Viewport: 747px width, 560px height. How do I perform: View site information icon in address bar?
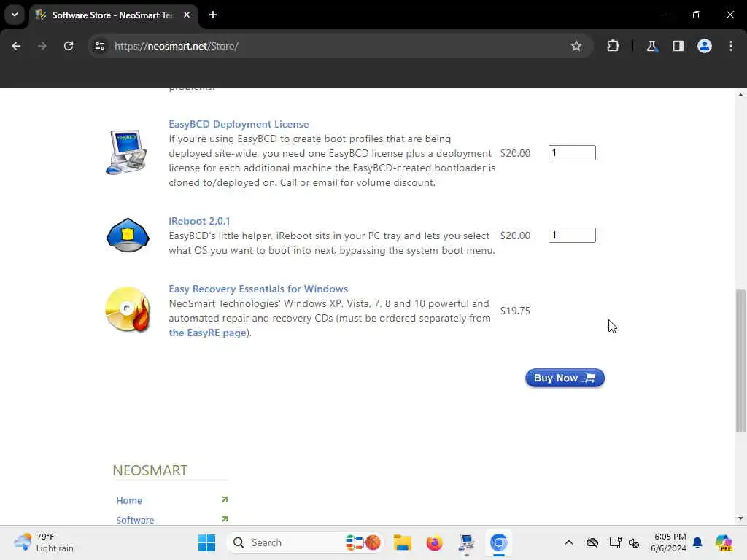pyautogui.click(x=99, y=46)
